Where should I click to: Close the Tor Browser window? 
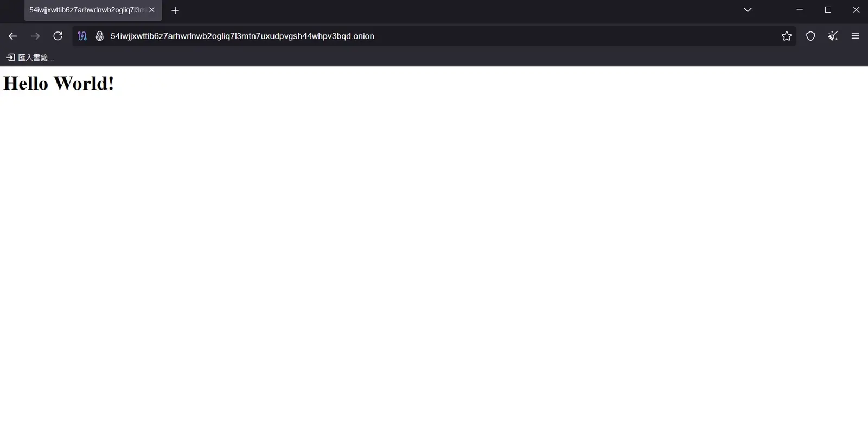[856, 10]
